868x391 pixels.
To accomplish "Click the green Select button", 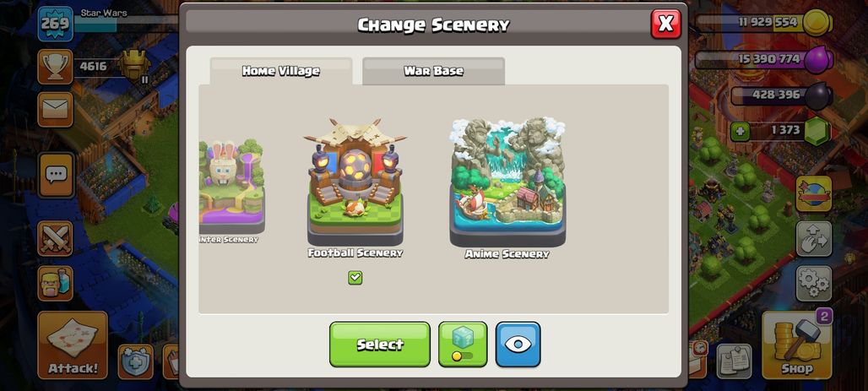I will coord(380,345).
